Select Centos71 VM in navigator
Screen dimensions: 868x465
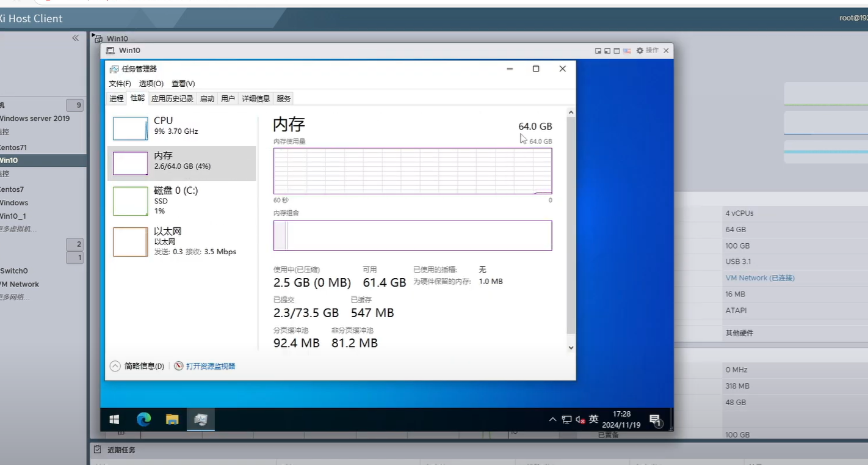[13, 147]
